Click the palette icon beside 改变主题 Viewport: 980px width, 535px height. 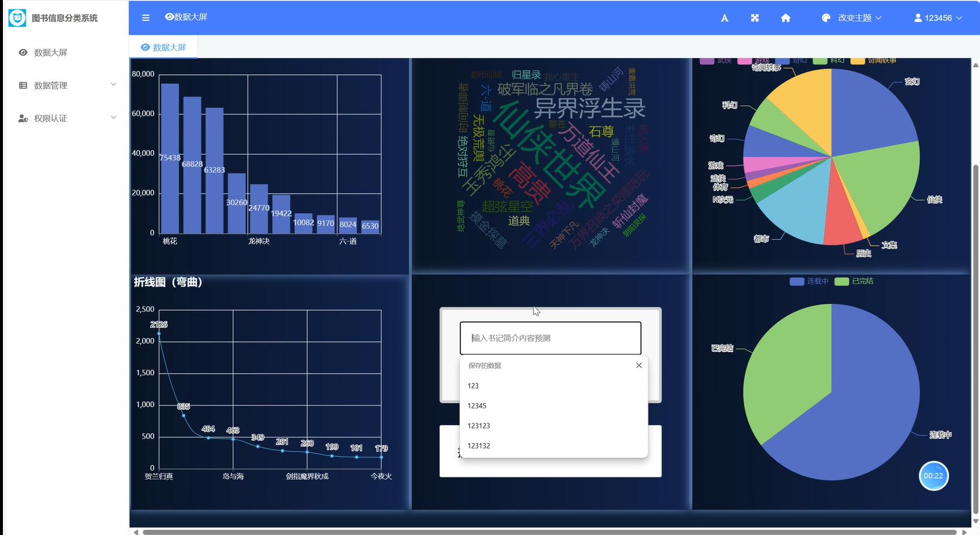[x=826, y=18]
